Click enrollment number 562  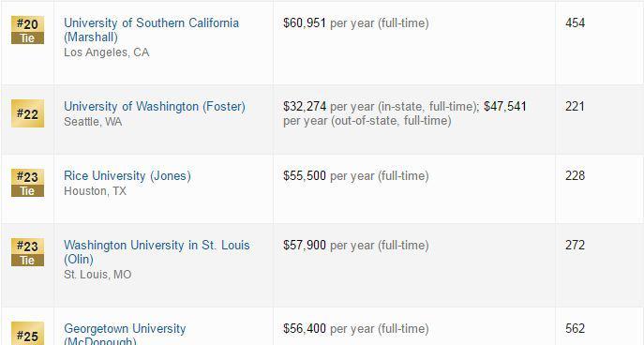click(575, 328)
